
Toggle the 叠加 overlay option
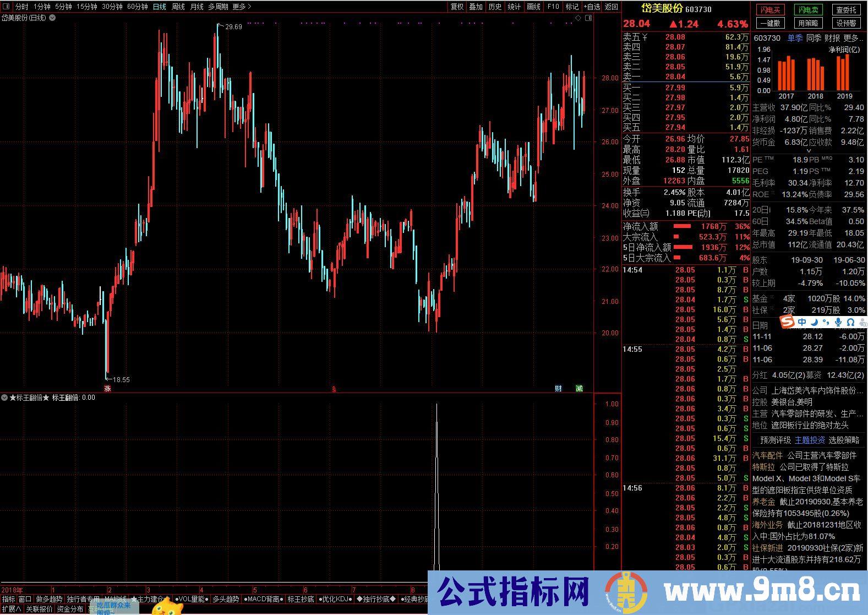(476, 7)
